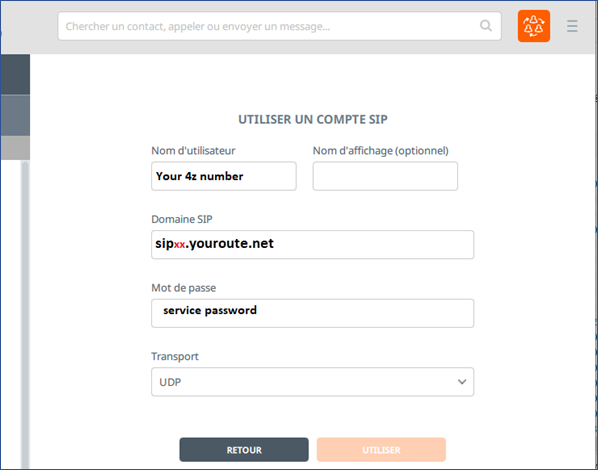
Task: Click the contact search field at top
Action: (x=279, y=26)
